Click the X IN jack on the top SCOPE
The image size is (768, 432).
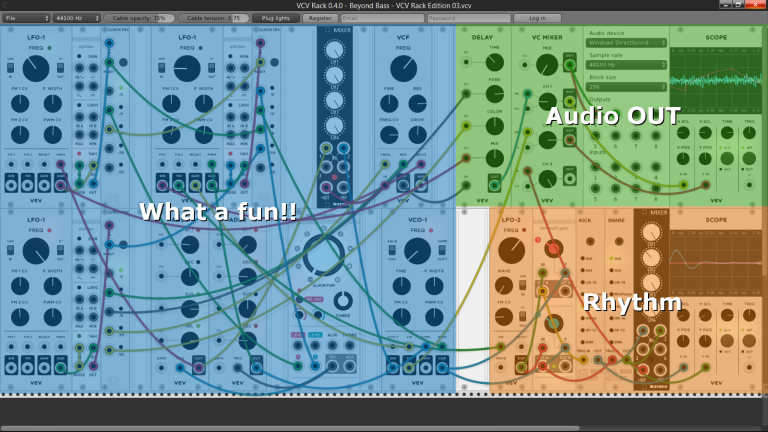[683, 185]
